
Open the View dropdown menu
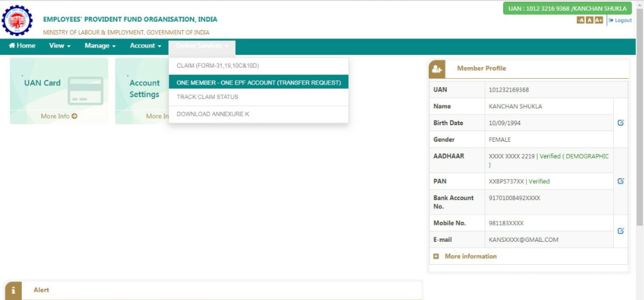coord(60,46)
